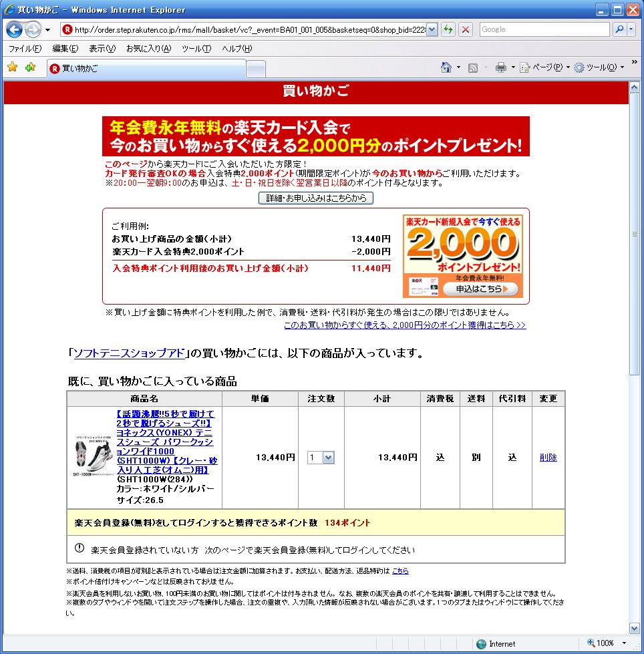Open Favorites Center star icon
Screen dimensions: 644x654
click(x=13, y=67)
